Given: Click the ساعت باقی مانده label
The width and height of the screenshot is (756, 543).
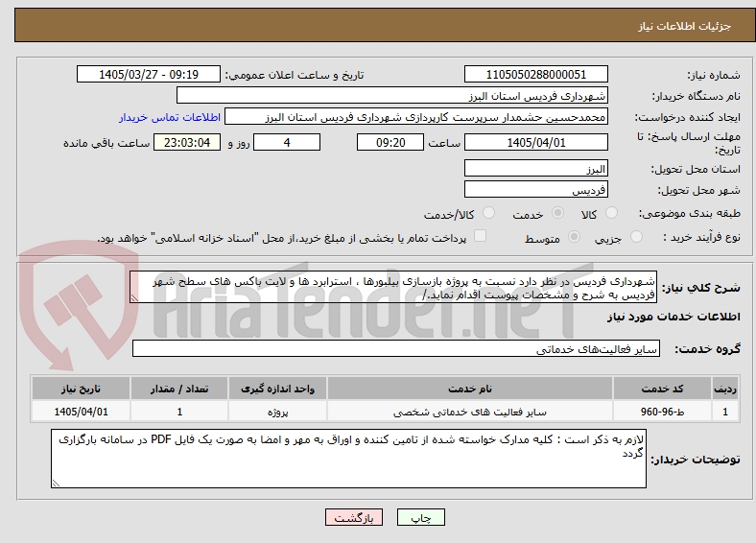Looking at the screenshot, I should point(106,143).
